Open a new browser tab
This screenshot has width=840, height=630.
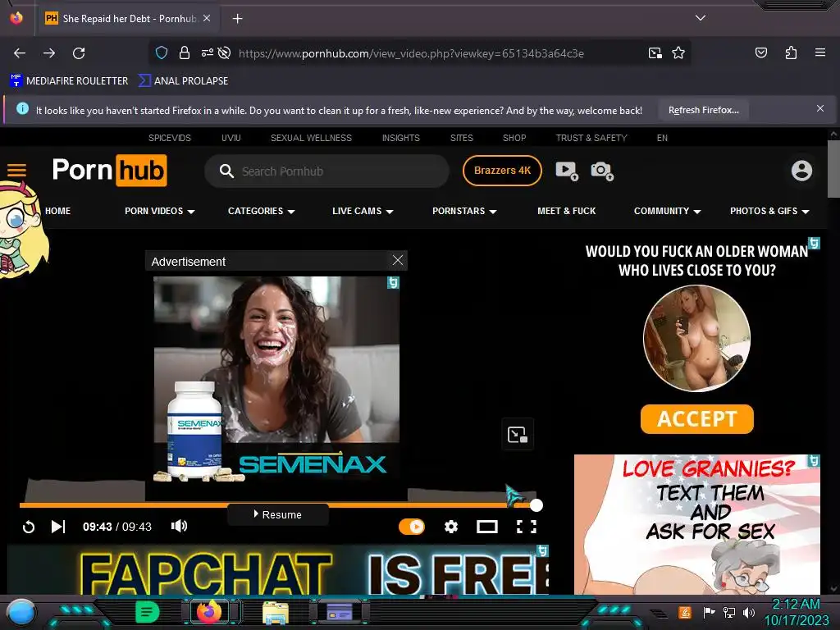pyautogui.click(x=237, y=19)
